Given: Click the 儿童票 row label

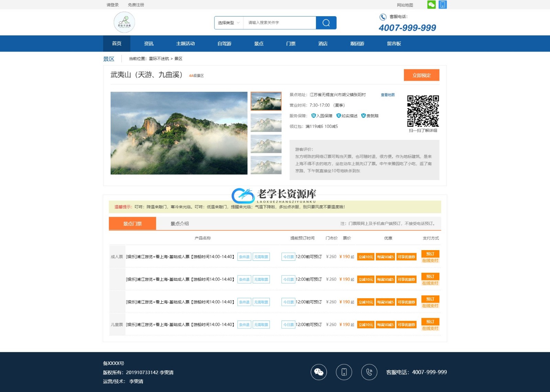Looking at the screenshot, I should pos(117,325).
